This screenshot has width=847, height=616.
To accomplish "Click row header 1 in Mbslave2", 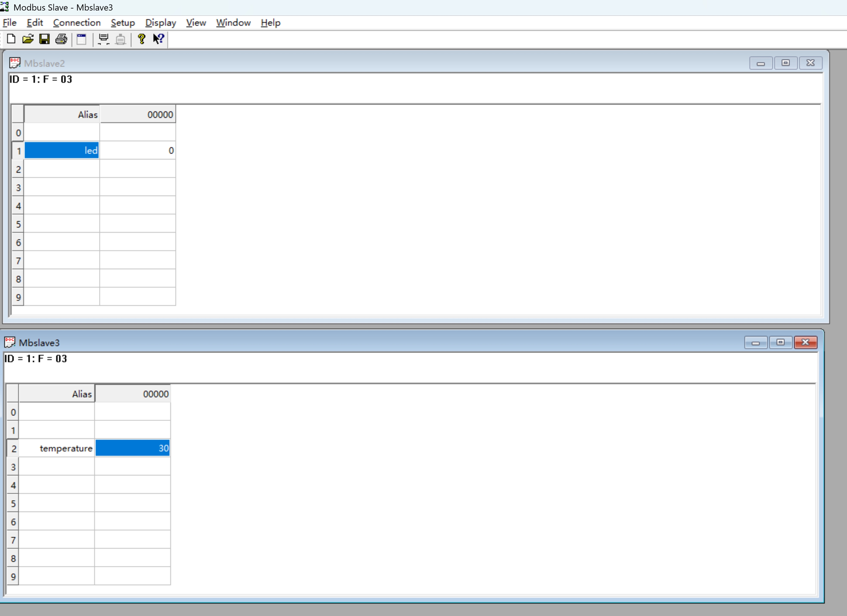I will [18, 151].
